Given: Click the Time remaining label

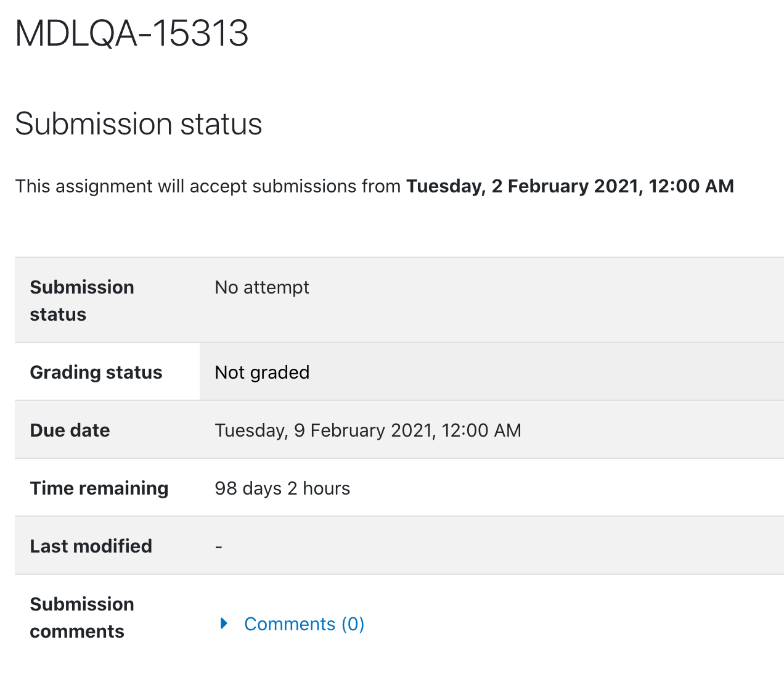Looking at the screenshot, I should click(99, 488).
